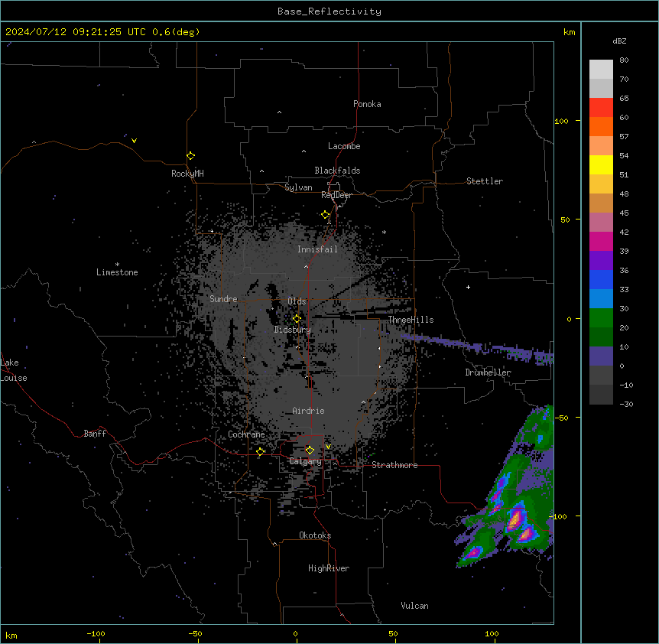Click the Limestone label
Image resolution: width=659 pixels, height=644 pixels.
[117, 272]
